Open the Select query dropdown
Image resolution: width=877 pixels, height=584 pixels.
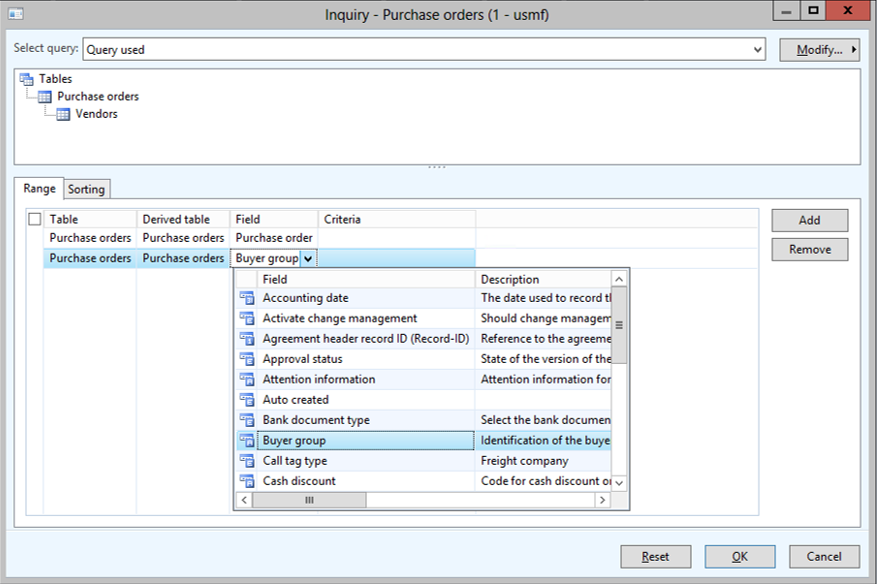click(x=757, y=49)
